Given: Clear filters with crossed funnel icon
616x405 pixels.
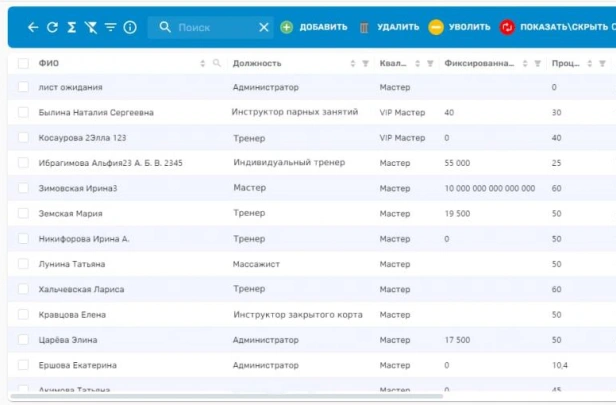Looking at the screenshot, I should pos(91,27).
